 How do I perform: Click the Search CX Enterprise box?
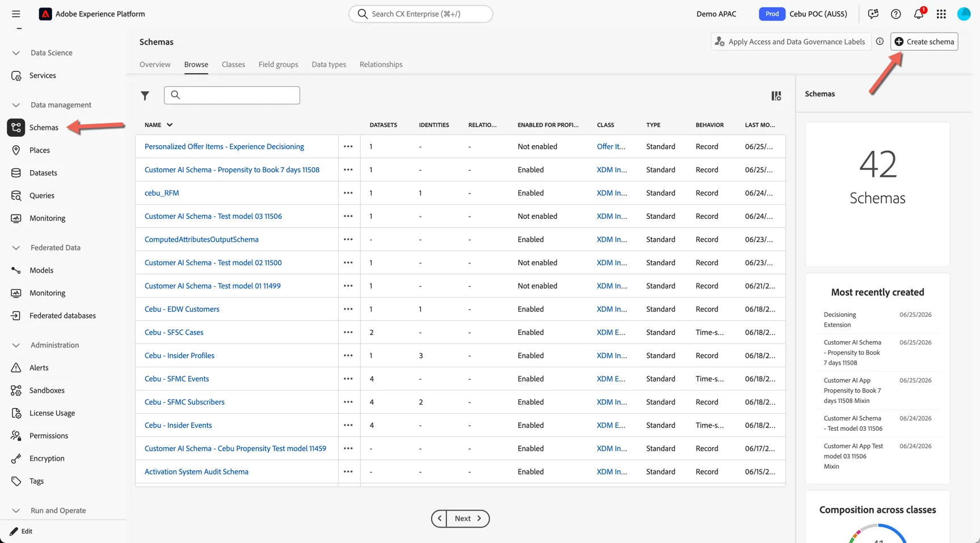(421, 14)
